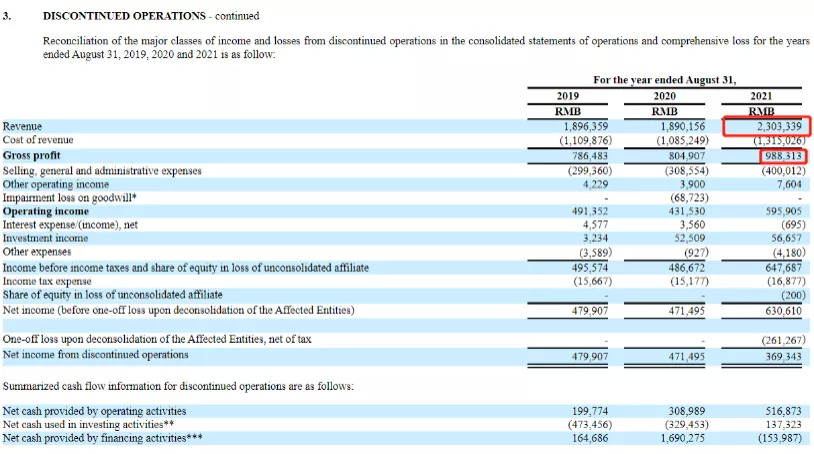The width and height of the screenshot is (814, 454).
Task: Click the 2020 column year header
Action: pyautogui.click(x=664, y=96)
